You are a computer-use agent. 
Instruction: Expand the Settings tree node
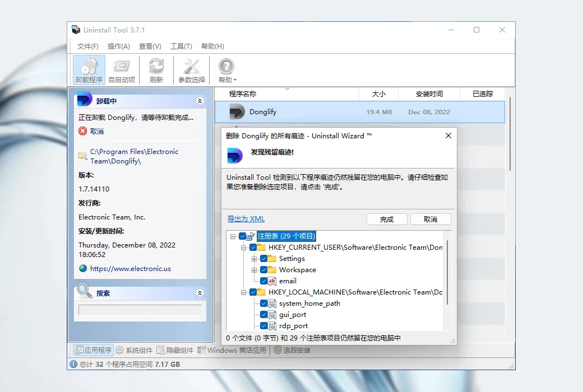[x=255, y=259]
